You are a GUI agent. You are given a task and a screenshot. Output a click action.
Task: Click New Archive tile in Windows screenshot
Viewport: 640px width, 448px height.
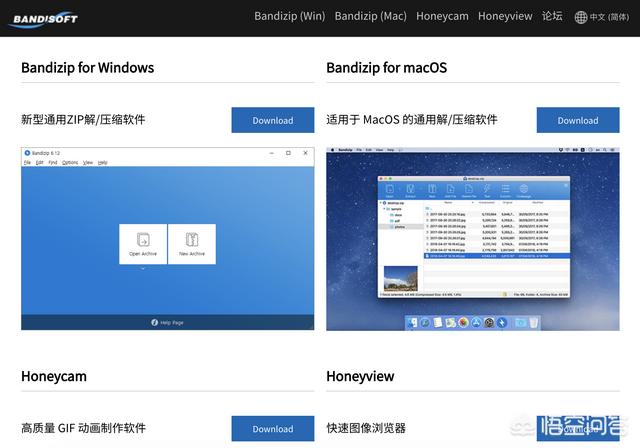coord(192,244)
